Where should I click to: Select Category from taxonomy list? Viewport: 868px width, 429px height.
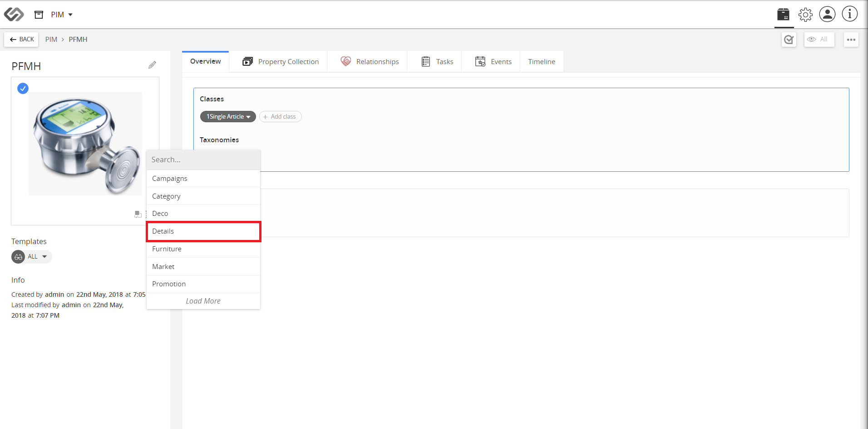[x=203, y=196]
